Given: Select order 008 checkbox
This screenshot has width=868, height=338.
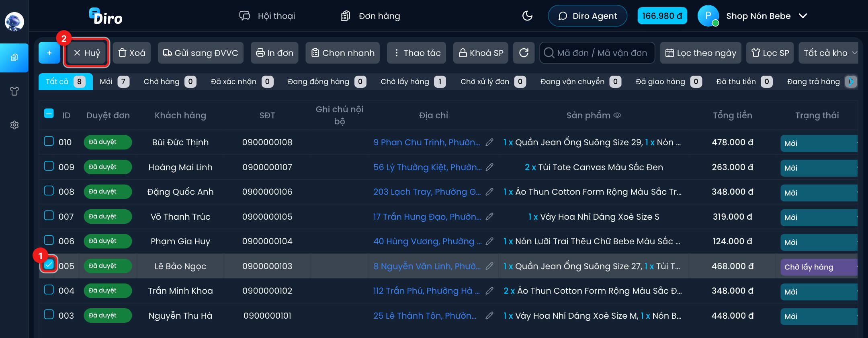Looking at the screenshot, I should pyautogui.click(x=49, y=191).
